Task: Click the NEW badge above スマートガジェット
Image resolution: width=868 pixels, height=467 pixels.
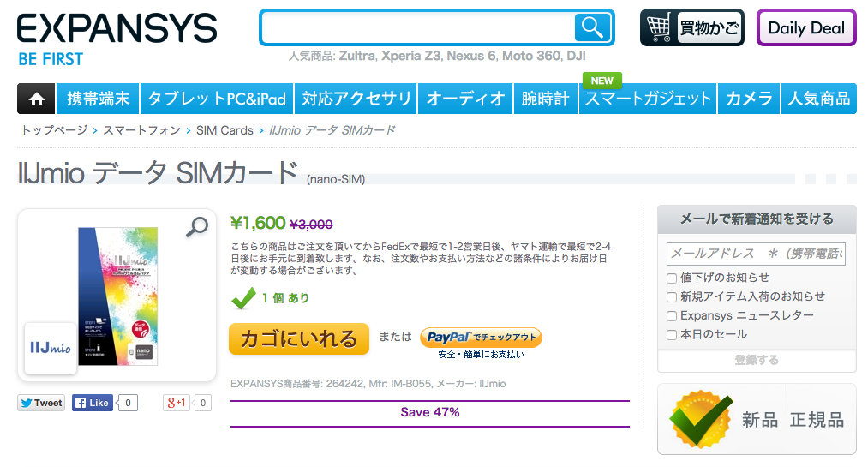Action: tap(602, 81)
